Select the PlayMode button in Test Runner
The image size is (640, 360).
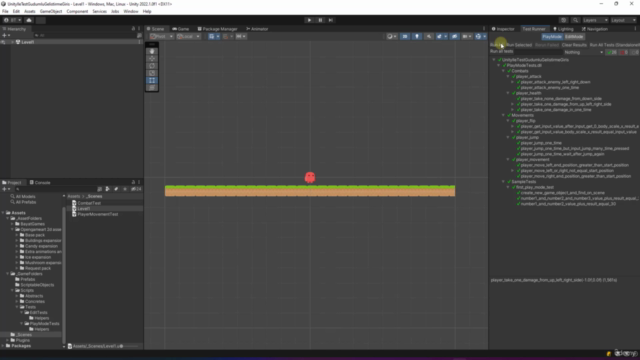click(552, 37)
